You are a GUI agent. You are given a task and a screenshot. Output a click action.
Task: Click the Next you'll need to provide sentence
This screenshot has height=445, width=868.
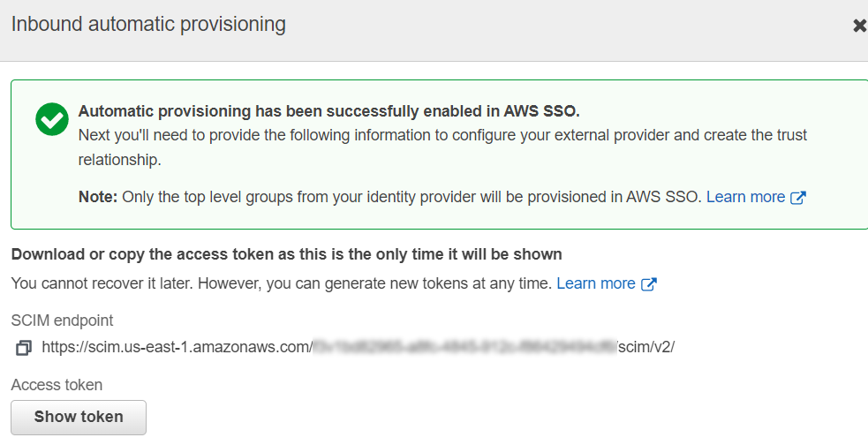(442, 135)
